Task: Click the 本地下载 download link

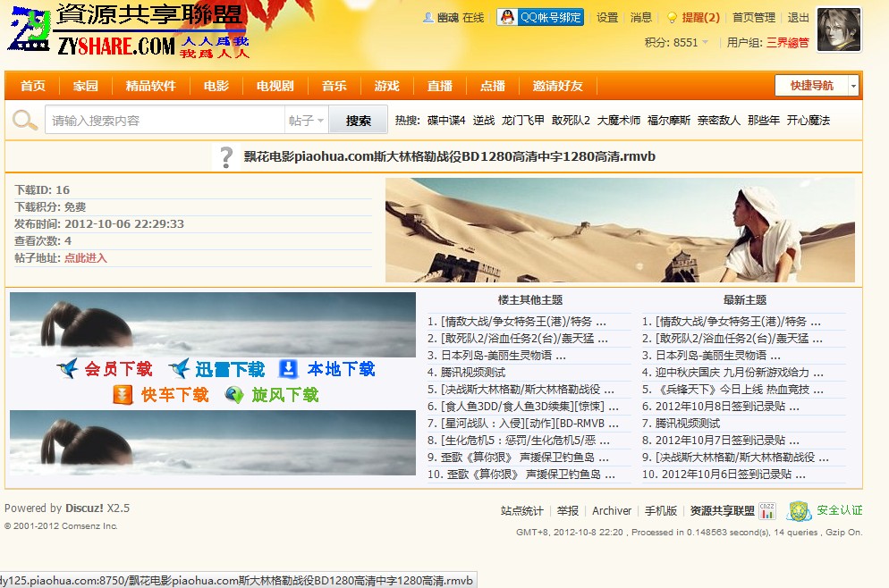Action: (x=342, y=369)
